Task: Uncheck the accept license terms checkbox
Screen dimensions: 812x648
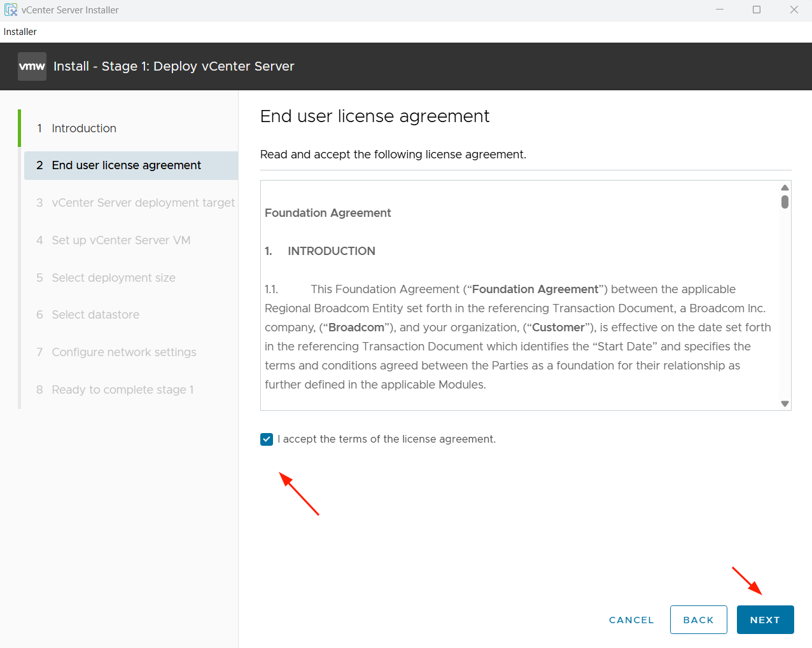Action: [267, 439]
